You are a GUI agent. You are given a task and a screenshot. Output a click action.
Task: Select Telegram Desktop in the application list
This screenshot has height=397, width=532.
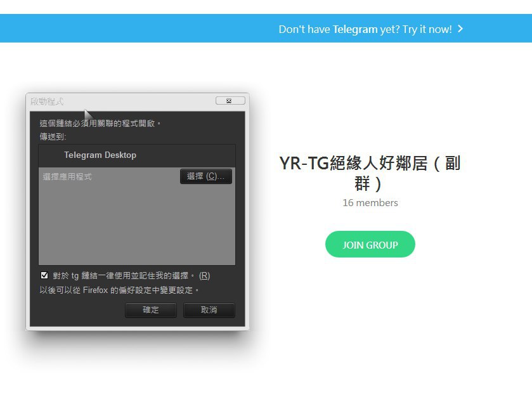click(x=137, y=155)
